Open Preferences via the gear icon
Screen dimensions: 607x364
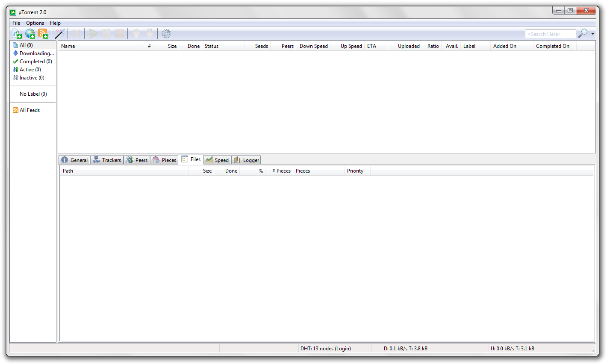(166, 33)
